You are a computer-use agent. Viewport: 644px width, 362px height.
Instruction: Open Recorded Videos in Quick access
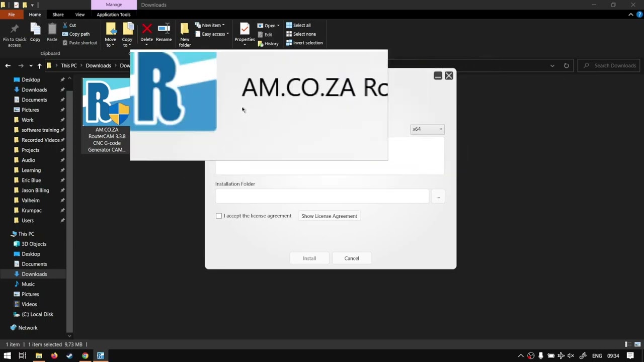(40, 140)
